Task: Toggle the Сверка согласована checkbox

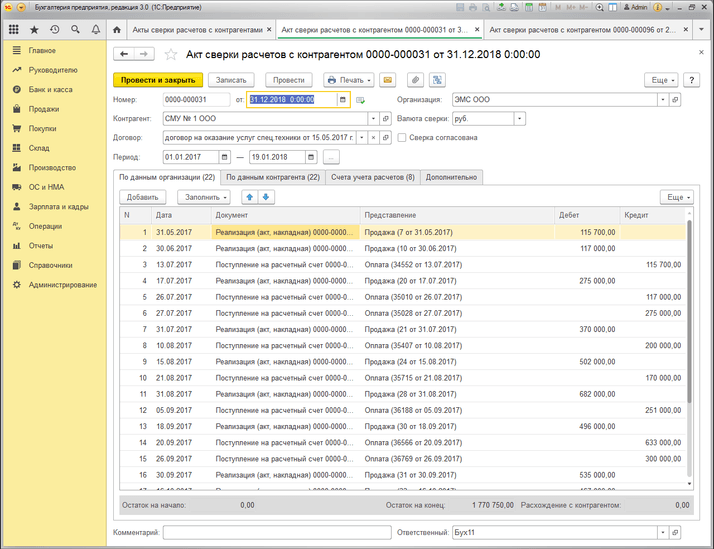Action: [x=402, y=138]
